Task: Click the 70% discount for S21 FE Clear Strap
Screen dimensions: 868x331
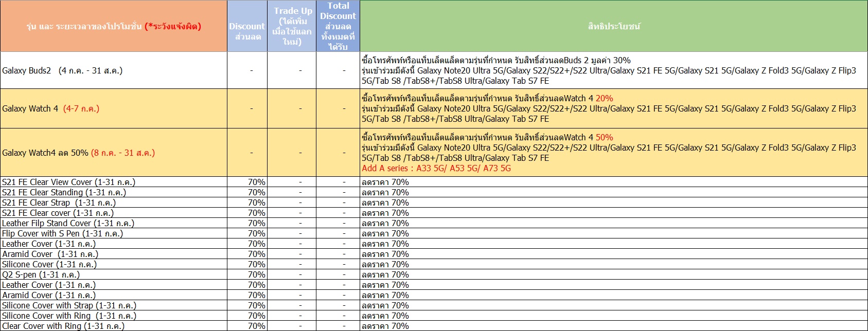Action: pos(247,203)
